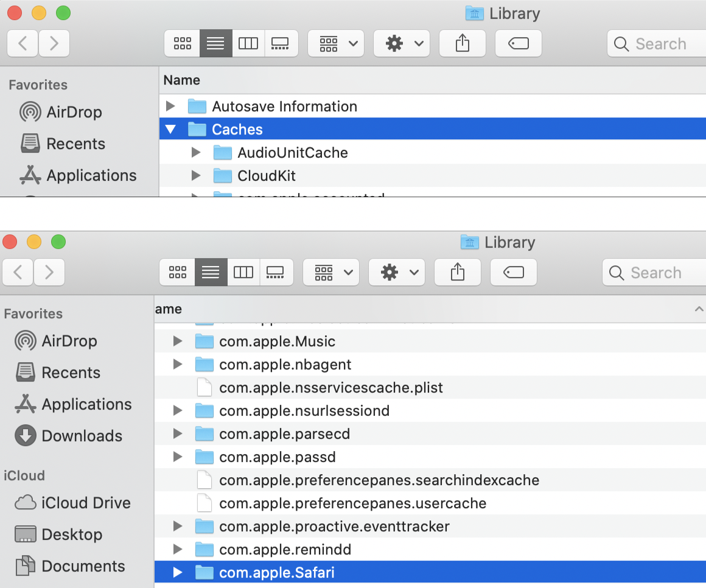Sort by Name column in top window
This screenshot has height=588, width=706.
(182, 80)
